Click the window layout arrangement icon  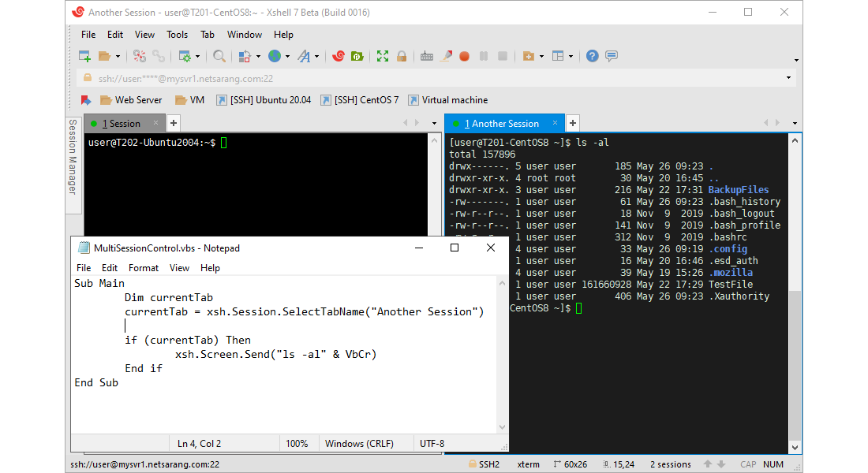tap(558, 56)
